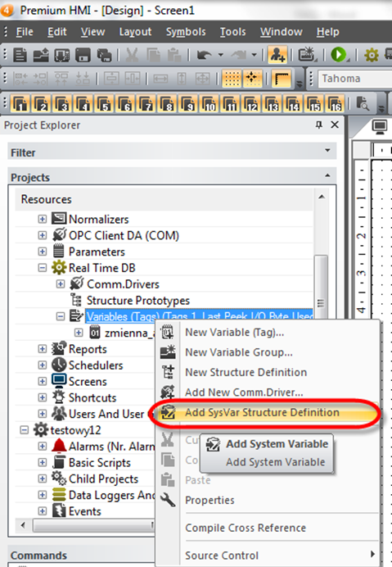Click the highlighted user-add toolbar icon
This screenshot has width=392, height=567.
point(277,55)
